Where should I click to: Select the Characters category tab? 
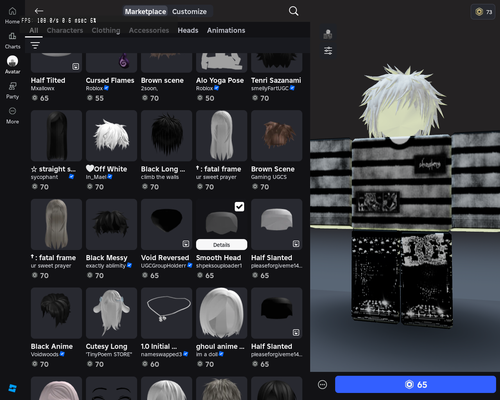click(65, 30)
